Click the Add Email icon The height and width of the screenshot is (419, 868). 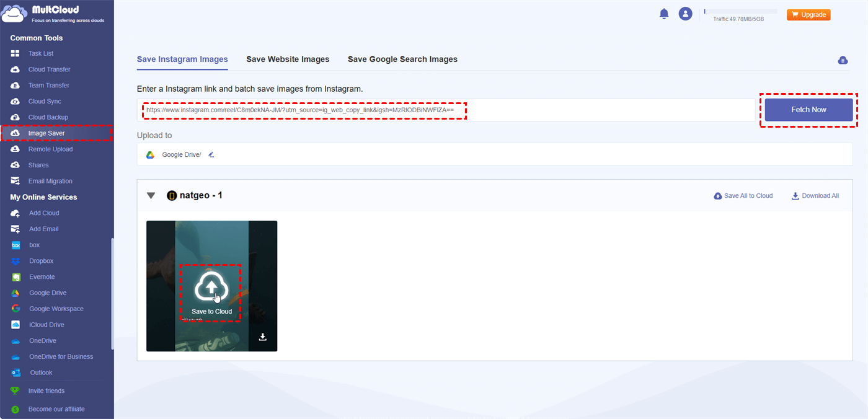(x=15, y=229)
